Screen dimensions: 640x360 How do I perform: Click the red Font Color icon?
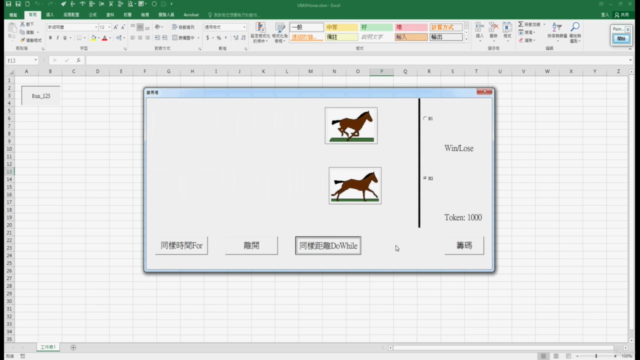click(x=104, y=38)
